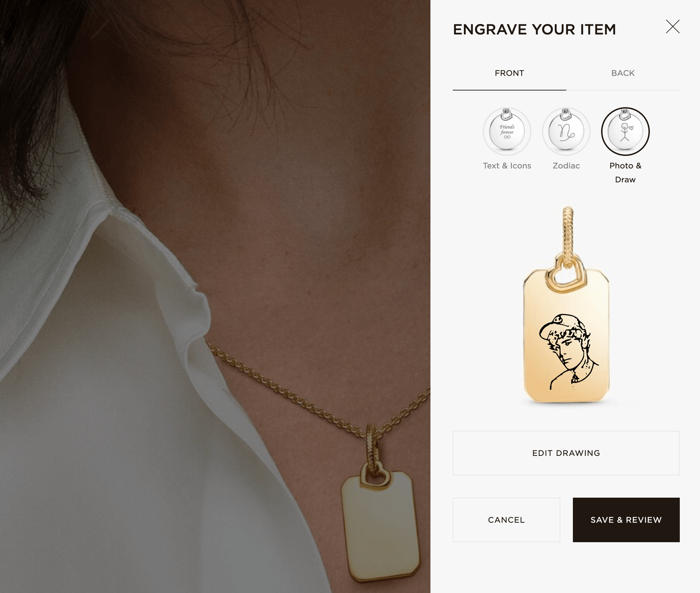Cancel the engraving with the CANCEL button
This screenshot has height=593, width=700.
(506, 520)
